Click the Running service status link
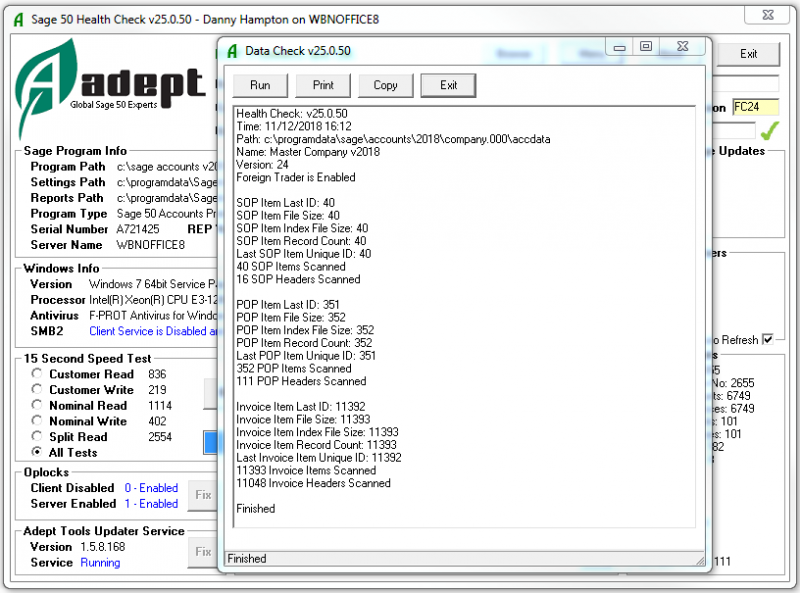Viewport: 800px width, 593px height. tap(99, 563)
